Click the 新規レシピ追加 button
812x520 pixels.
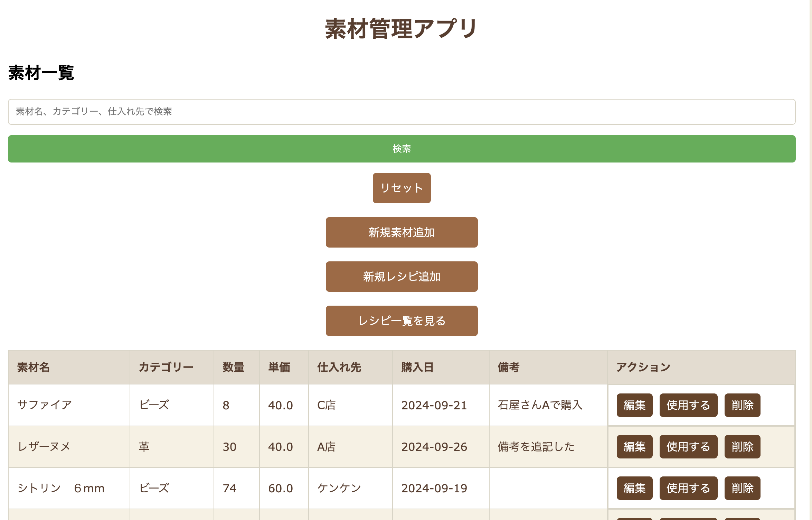[x=402, y=277]
